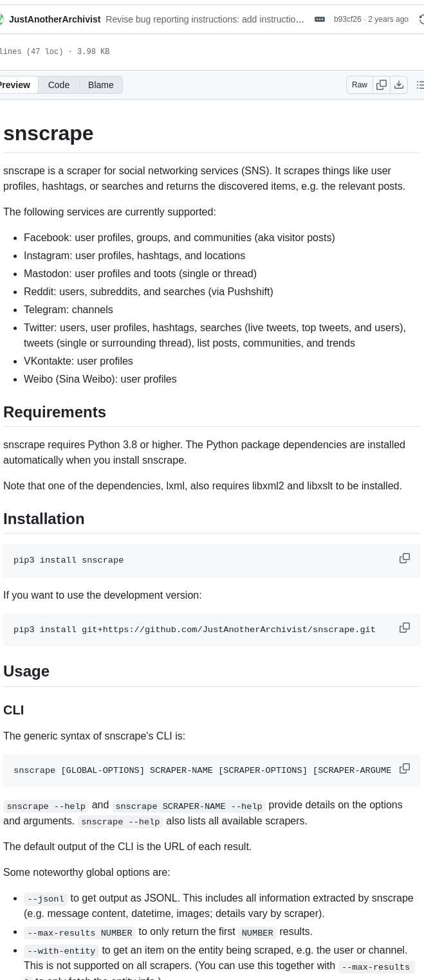This screenshot has height=980, width=424.
Task: Switch to the Blame view
Action: (101, 85)
